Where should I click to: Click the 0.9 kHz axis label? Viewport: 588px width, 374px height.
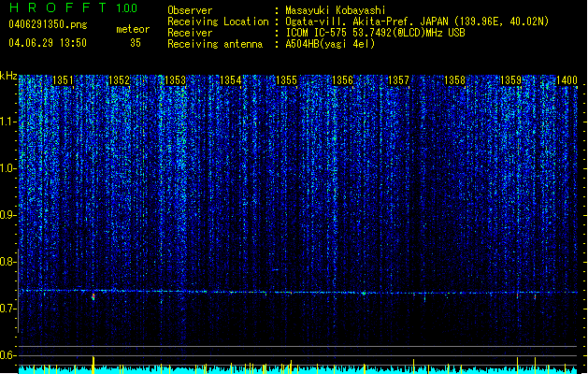[7, 215]
